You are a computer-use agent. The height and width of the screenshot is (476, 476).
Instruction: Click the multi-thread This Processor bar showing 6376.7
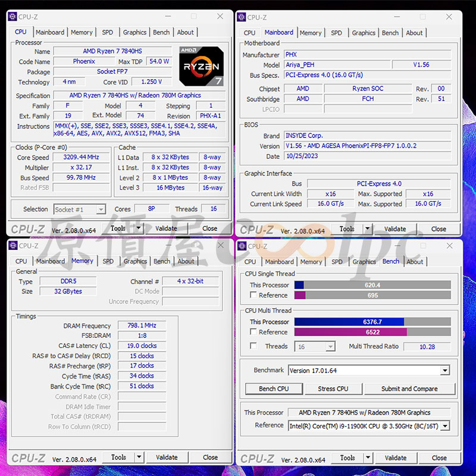tap(372, 321)
